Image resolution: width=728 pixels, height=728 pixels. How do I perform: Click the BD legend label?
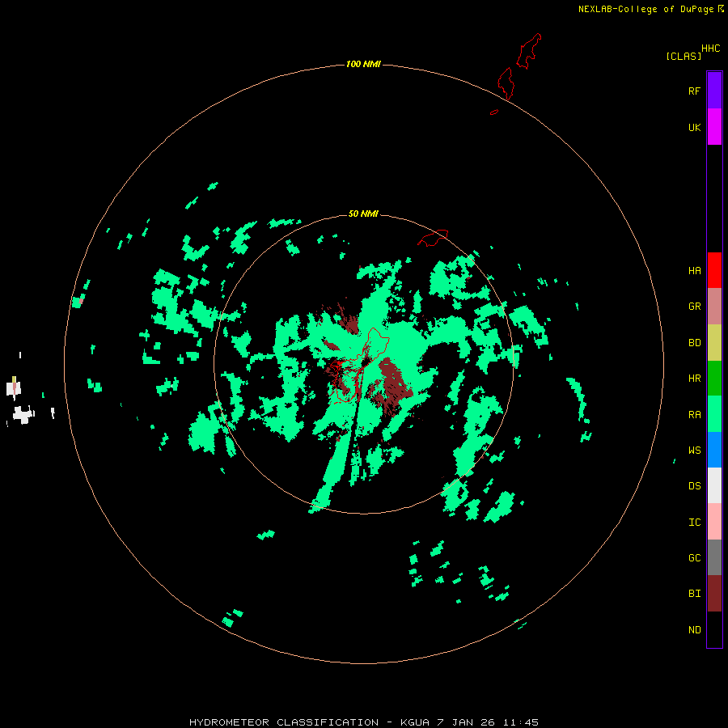(x=694, y=343)
